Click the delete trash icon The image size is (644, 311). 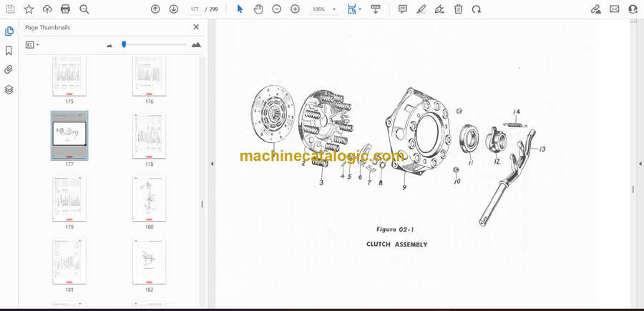459,9
